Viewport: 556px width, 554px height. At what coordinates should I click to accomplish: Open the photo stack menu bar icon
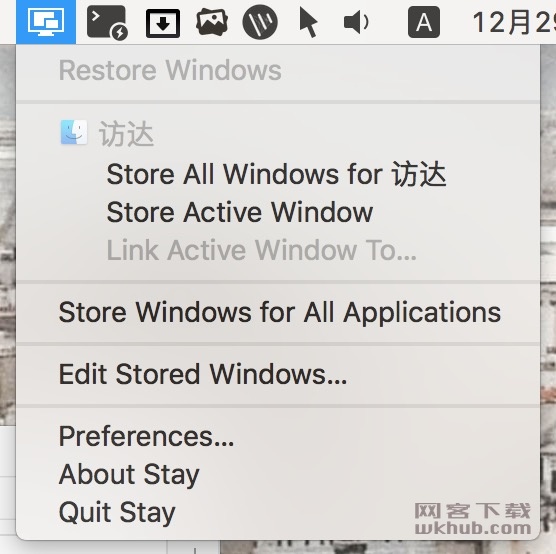click(212, 22)
